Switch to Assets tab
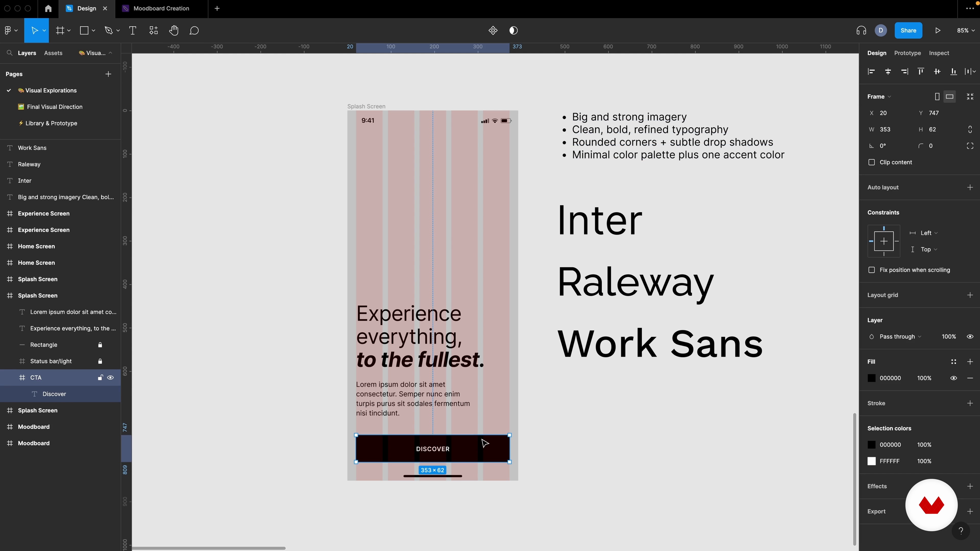980x551 pixels. click(x=53, y=53)
